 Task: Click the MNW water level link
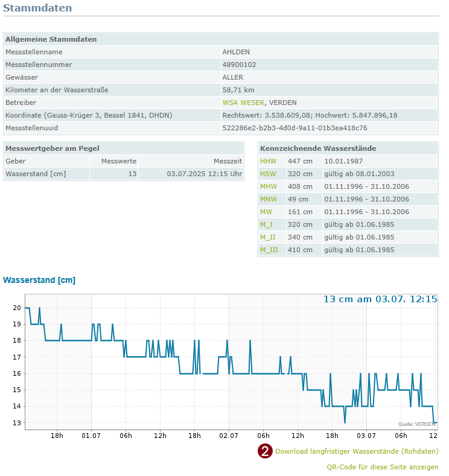(269, 199)
